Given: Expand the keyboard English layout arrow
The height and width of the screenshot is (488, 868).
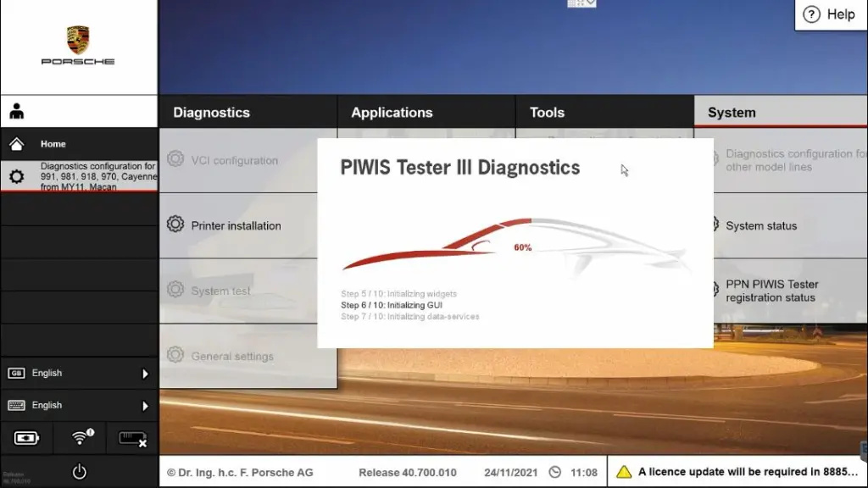Looking at the screenshot, I should pos(145,406).
